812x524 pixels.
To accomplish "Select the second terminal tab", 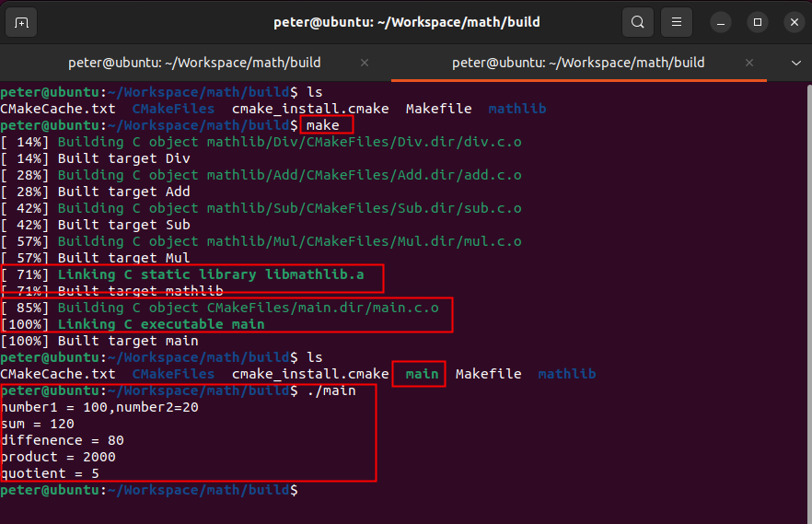I will pyautogui.click(x=577, y=63).
